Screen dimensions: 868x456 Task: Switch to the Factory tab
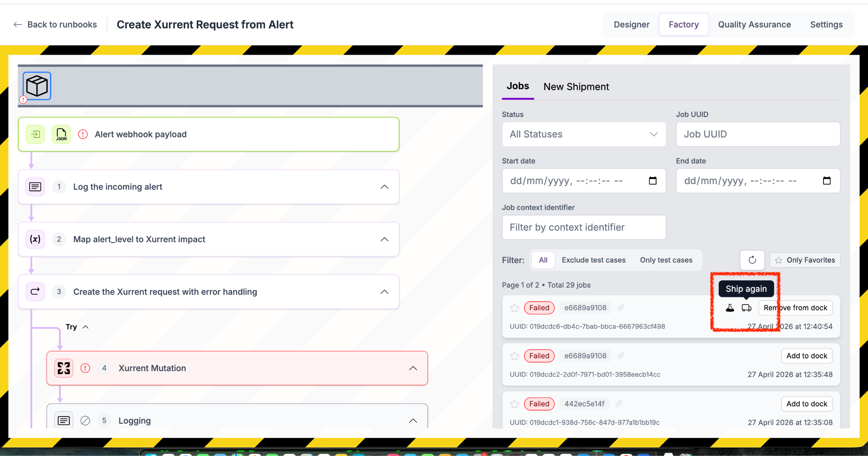pyautogui.click(x=684, y=25)
